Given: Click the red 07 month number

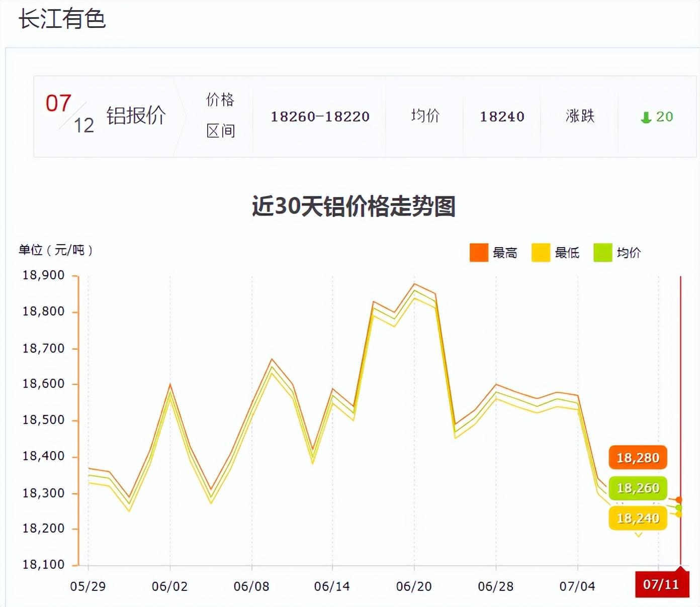Looking at the screenshot, I should (x=58, y=104).
